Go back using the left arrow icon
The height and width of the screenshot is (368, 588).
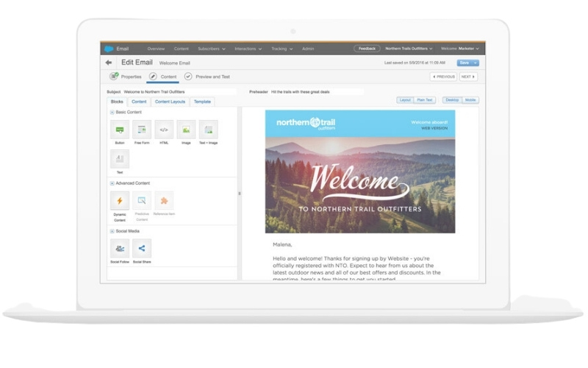110,63
